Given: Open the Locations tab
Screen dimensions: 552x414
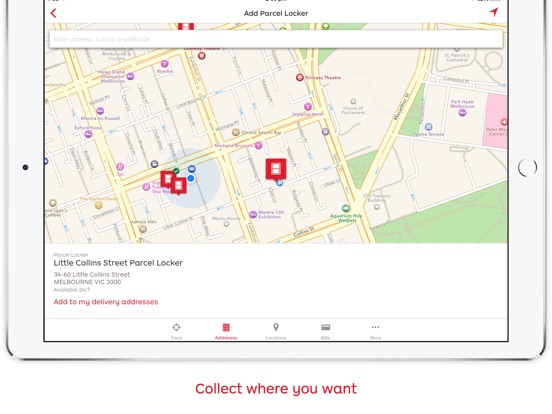Looking at the screenshot, I should point(276,331).
